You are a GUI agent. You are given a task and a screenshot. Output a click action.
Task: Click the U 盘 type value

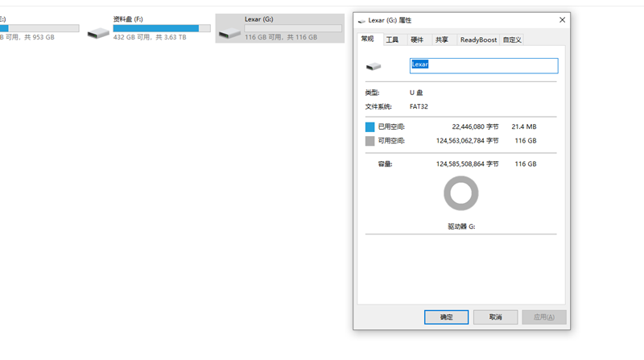pyautogui.click(x=416, y=93)
